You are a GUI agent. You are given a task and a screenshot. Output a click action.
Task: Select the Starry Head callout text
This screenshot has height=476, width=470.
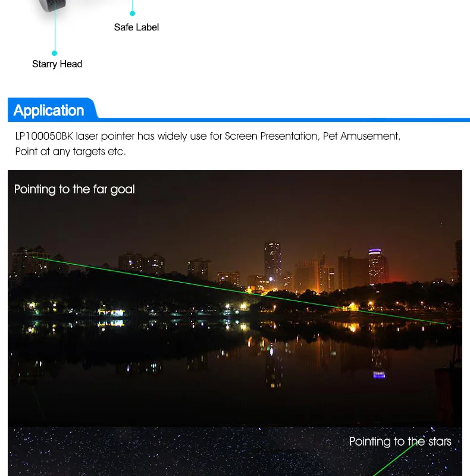click(x=57, y=64)
